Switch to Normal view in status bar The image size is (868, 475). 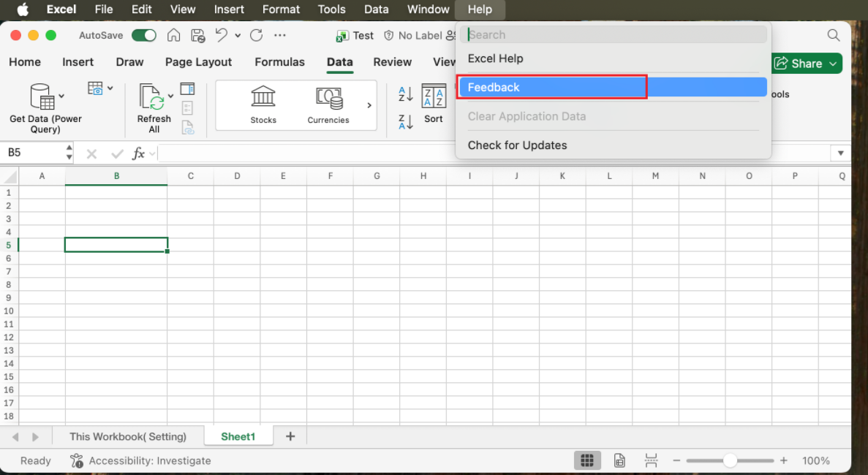[587, 460]
